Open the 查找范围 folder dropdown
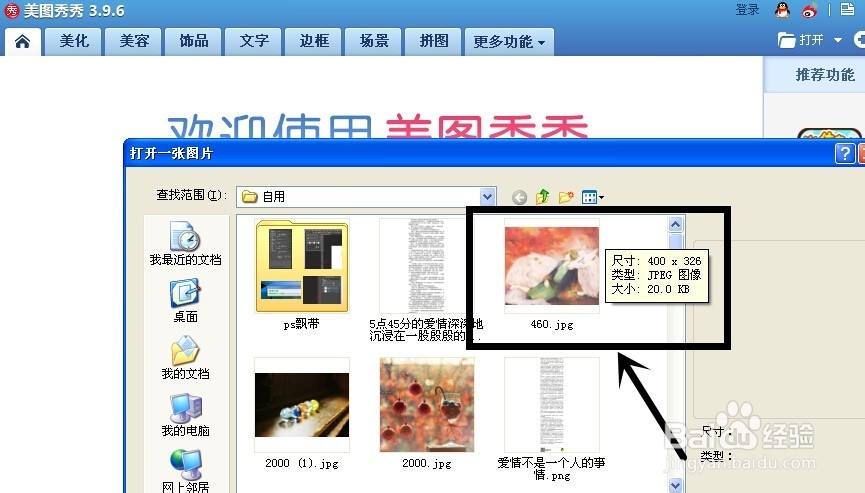Screen dimensions: 865x493 [487, 196]
